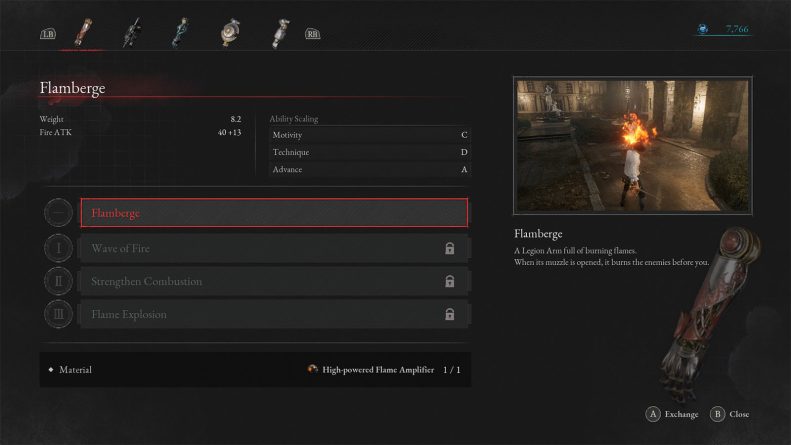Select the third teal Legion Arm tab
Screen dimensions: 791x445
pos(180,33)
